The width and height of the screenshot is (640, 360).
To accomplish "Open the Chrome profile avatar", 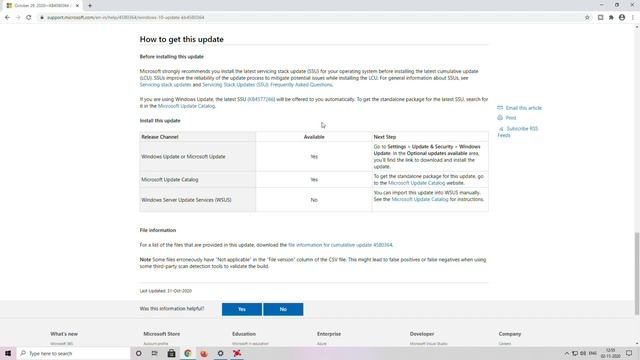I will coord(622,18).
